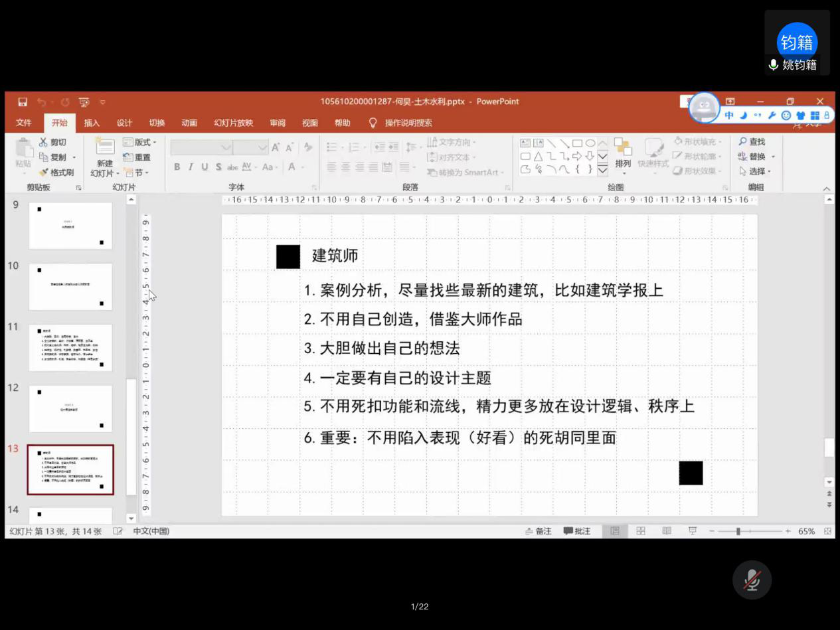The width and height of the screenshot is (840, 630).
Task: Switch to the Slide Show (幻灯片放映) tab
Action: pyautogui.click(x=233, y=123)
